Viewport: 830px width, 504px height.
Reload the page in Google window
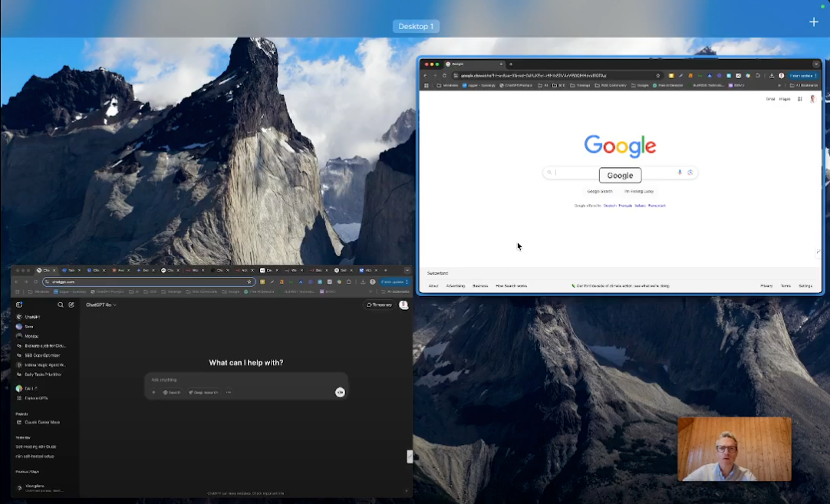tap(444, 76)
